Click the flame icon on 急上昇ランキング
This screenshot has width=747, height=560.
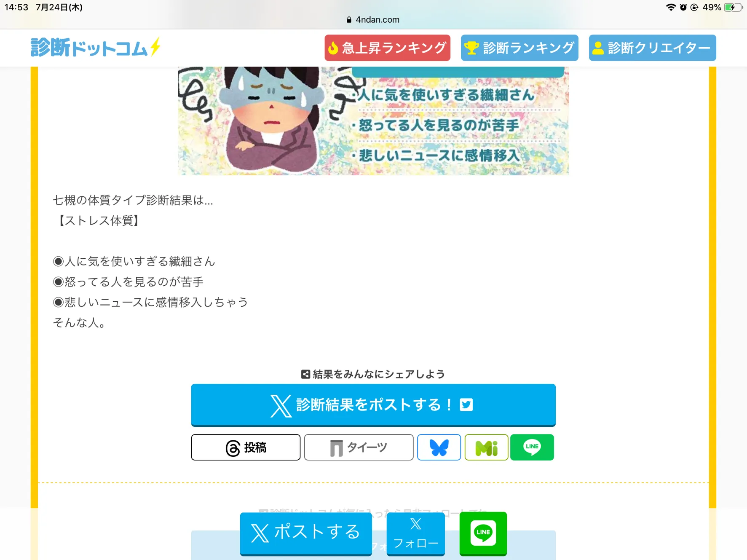tap(333, 48)
